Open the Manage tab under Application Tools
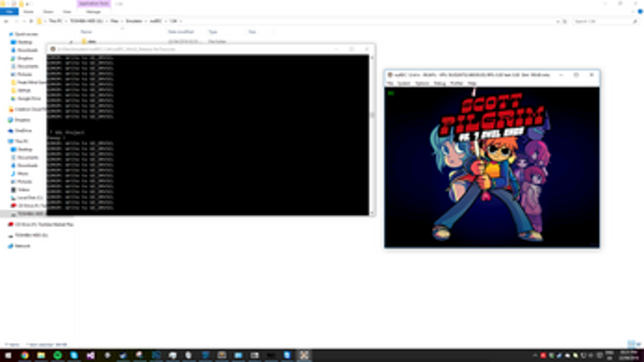Screen dimensions: 644x362 [x=93, y=12]
